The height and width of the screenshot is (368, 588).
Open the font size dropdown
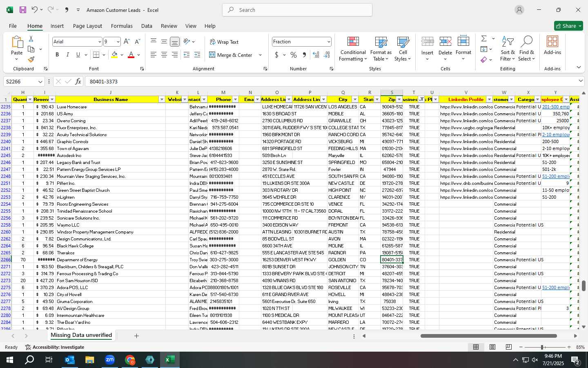click(x=118, y=42)
